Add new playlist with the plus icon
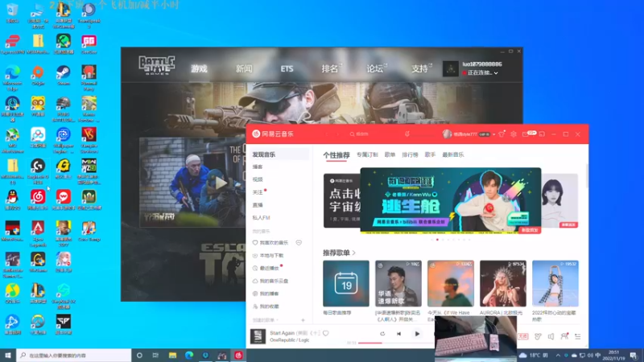 tap(303, 320)
